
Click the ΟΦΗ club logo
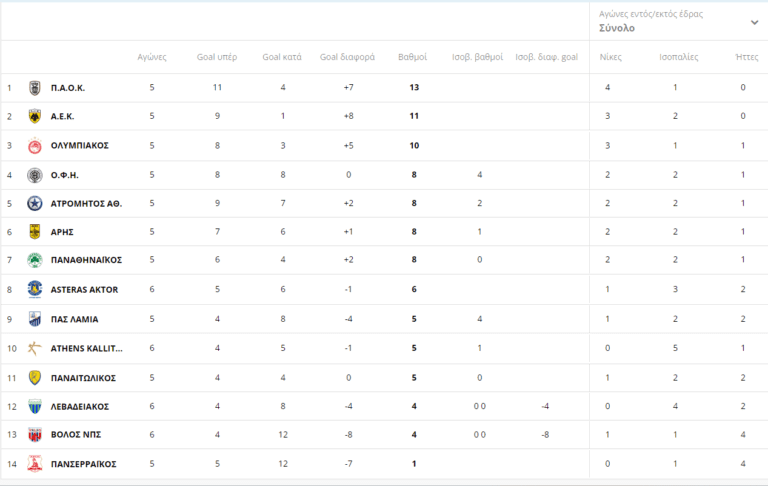[35, 175]
